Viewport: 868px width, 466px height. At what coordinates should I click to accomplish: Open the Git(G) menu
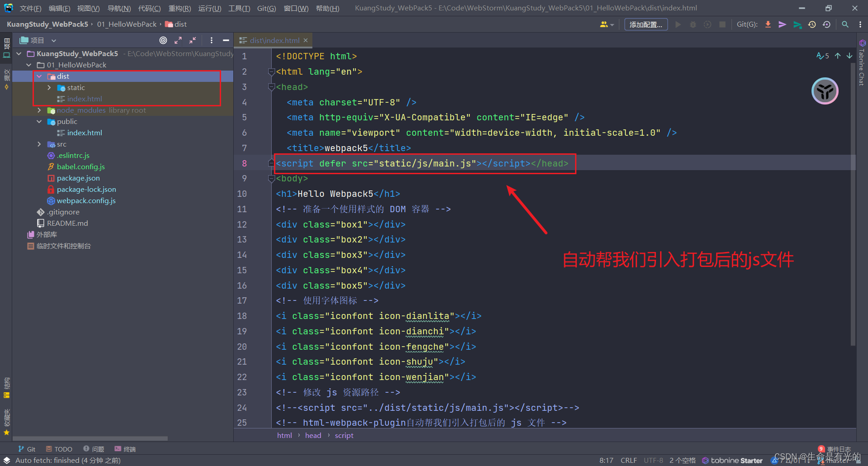[x=266, y=8]
